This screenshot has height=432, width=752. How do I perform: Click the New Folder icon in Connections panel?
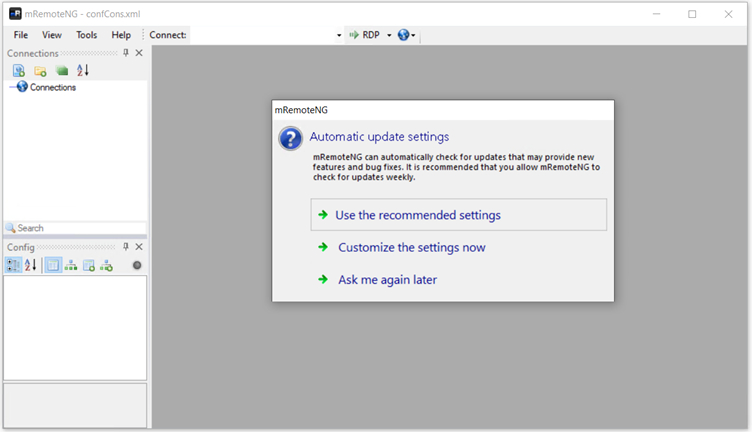(40, 71)
